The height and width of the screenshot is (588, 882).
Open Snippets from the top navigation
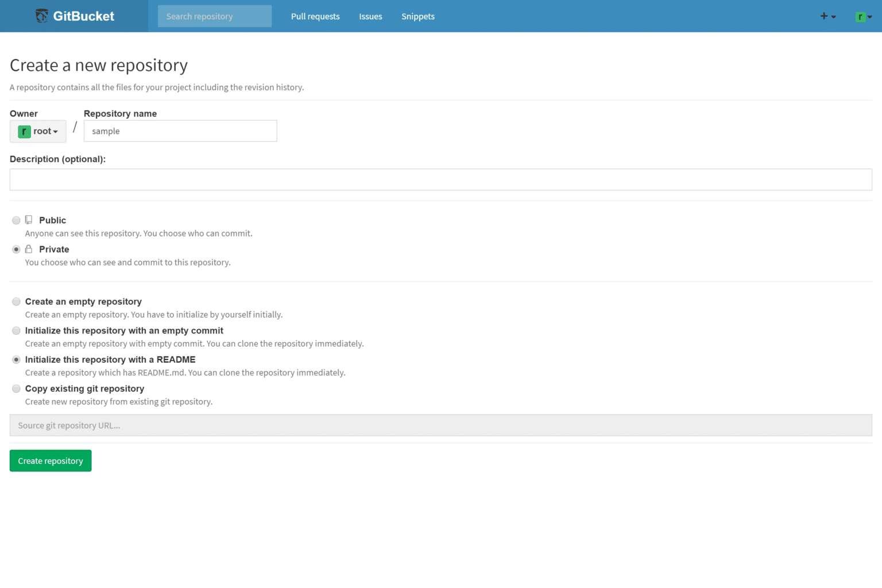click(x=417, y=17)
